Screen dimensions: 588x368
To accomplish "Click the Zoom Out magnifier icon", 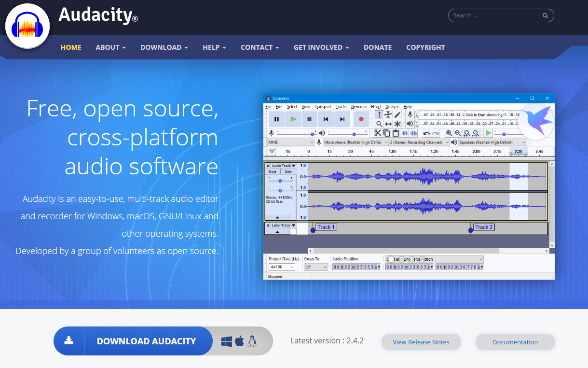I will (458, 133).
